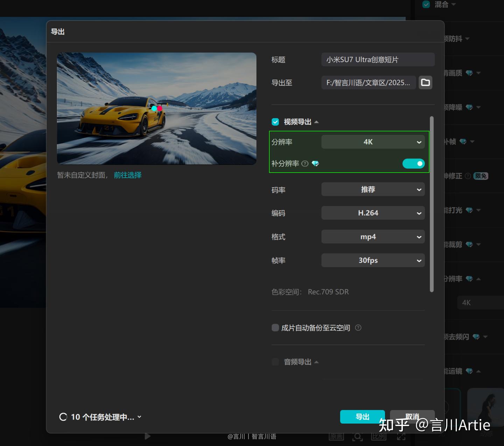Expand the 清画质 arrow in the background panel
The height and width of the screenshot is (446, 504).
coord(478,73)
